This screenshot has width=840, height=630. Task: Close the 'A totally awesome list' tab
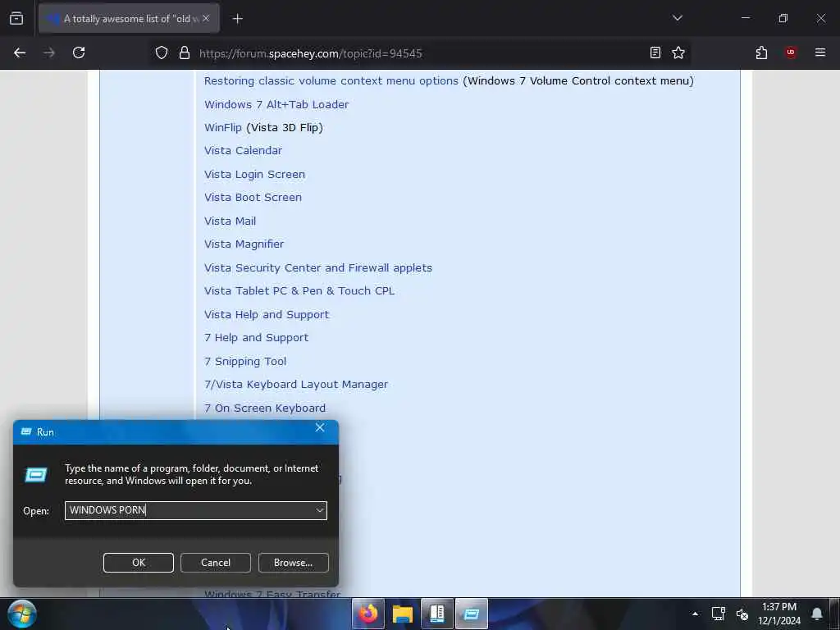[x=206, y=18]
